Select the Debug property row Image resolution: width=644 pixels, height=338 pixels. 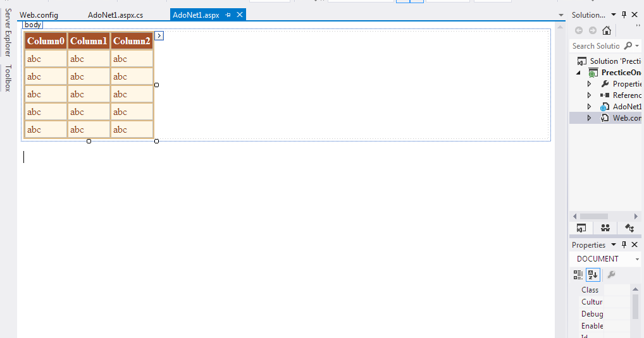[604, 313]
